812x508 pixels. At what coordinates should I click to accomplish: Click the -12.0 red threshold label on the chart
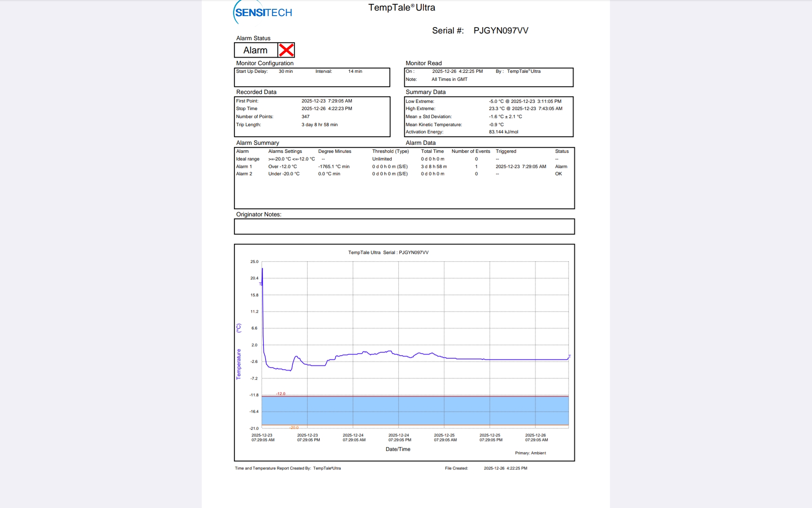click(x=281, y=394)
